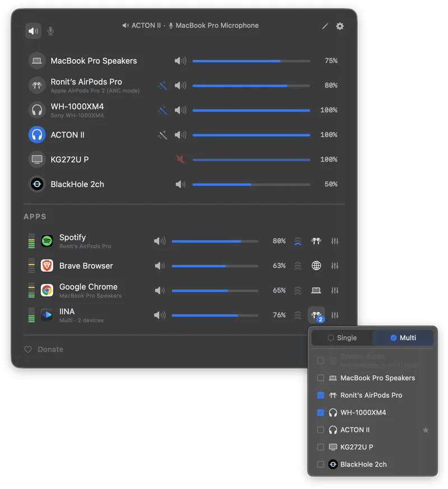Close IINA multi-device output picker
This screenshot has width=448, height=489.
click(x=316, y=315)
